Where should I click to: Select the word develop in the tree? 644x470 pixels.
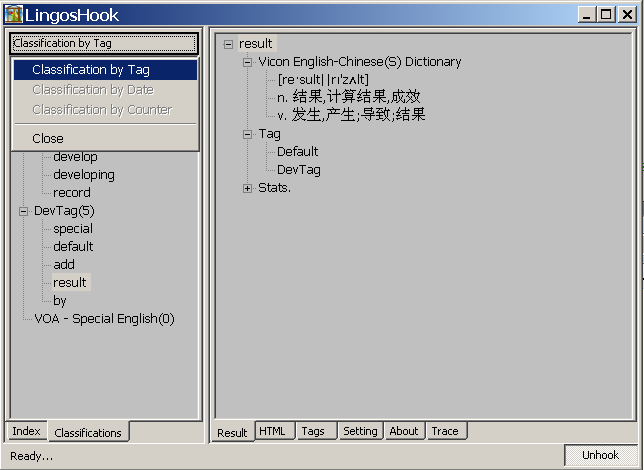(75, 157)
